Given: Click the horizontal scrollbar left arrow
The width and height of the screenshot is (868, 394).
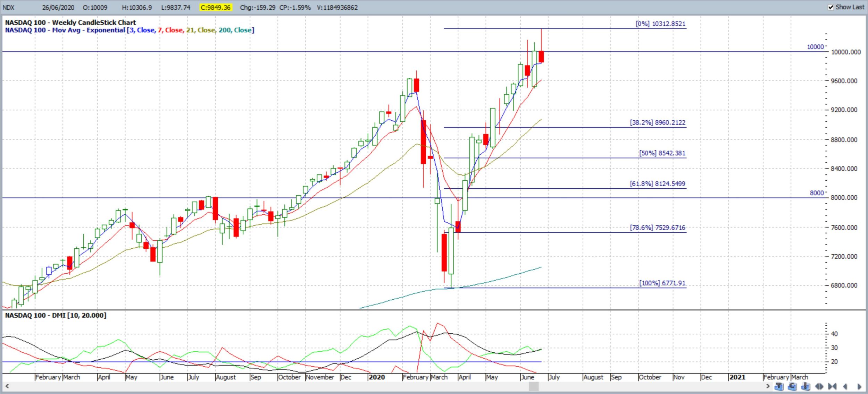Looking at the screenshot, I should [x=7, y=386].
